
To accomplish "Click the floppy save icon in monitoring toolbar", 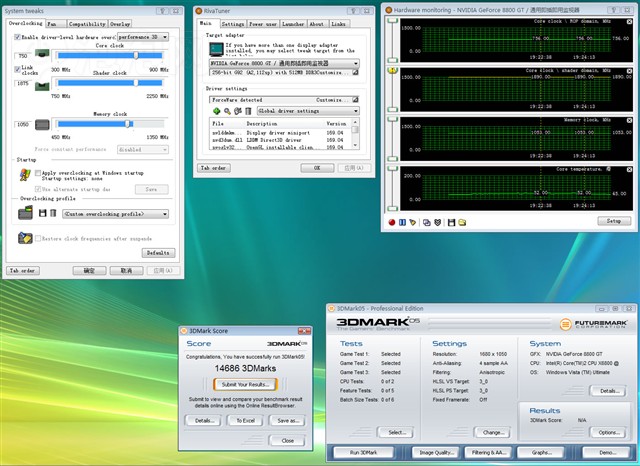I will click(x=451, y=222).
